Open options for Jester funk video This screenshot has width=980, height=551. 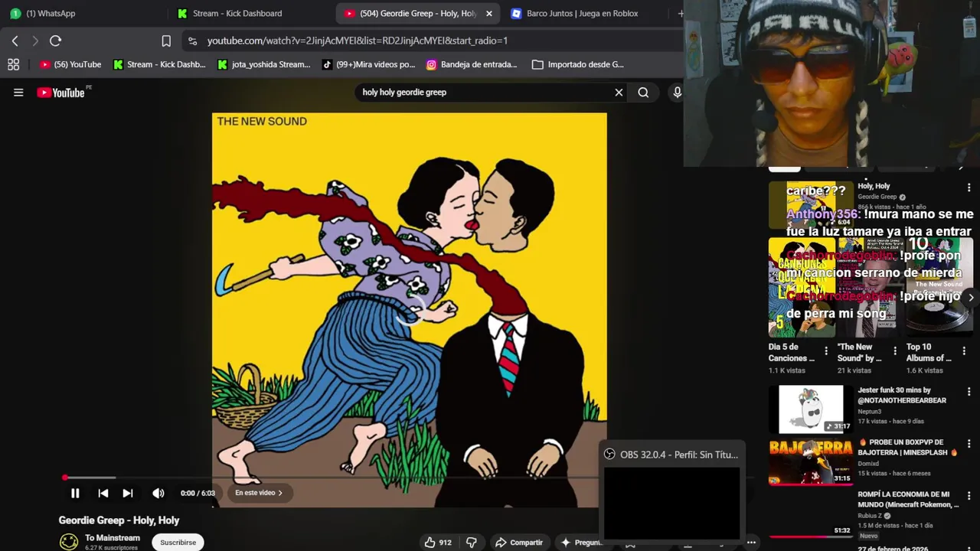[969, 392]
